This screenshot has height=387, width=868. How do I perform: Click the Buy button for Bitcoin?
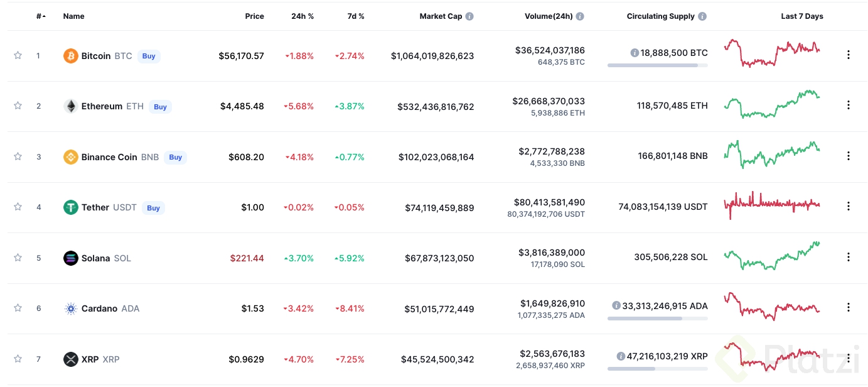pos(149,56)
